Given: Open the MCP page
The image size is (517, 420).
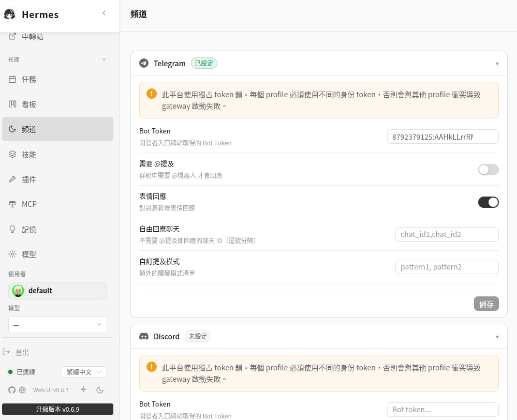Looking at the screenshot, I should coord(57,204).
